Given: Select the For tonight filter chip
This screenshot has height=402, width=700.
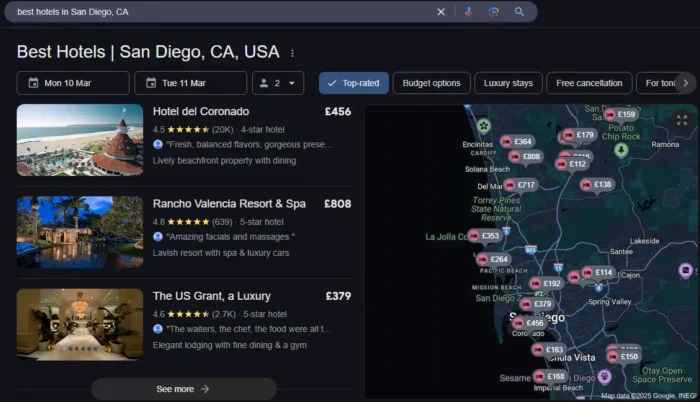Looking at the screenshot, I should 658,83.
